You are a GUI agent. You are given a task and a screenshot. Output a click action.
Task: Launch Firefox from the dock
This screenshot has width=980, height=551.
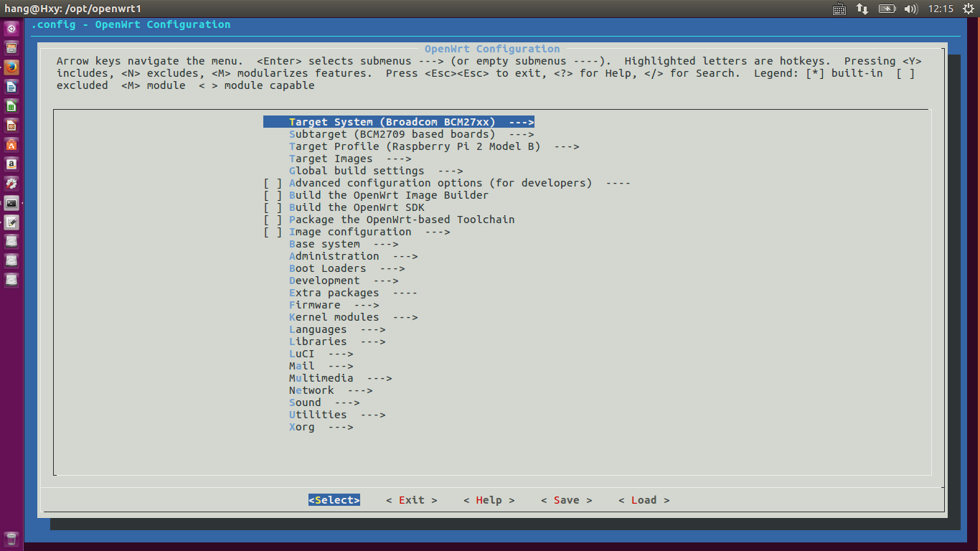coord(11,67)
